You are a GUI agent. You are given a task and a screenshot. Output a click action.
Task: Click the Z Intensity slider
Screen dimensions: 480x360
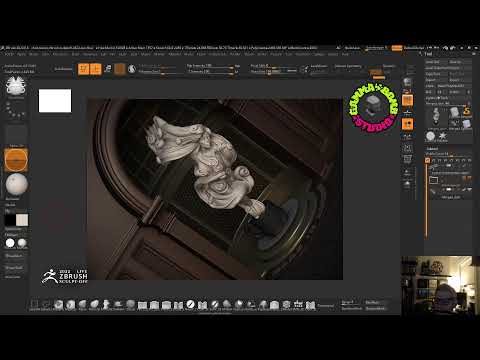(x=210, y=71)
